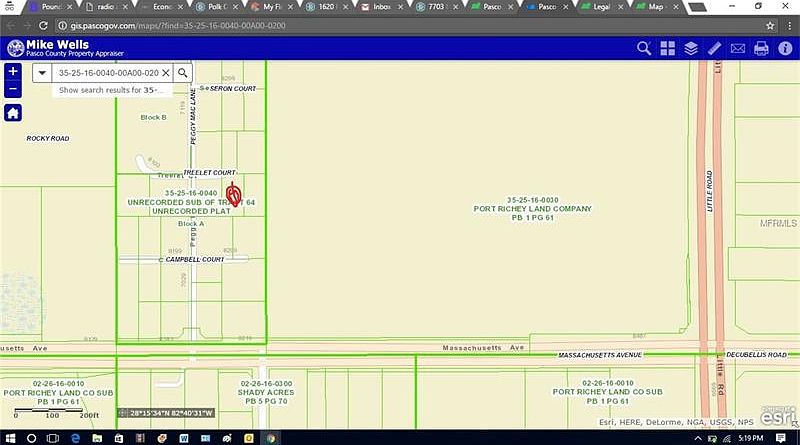Open the map layers list icon

coord(690,48)
